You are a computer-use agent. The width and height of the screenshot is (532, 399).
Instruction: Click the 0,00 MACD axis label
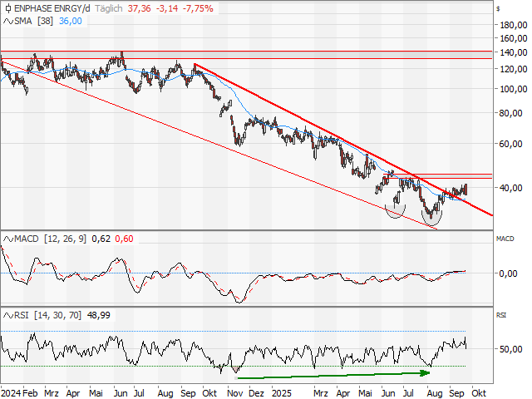pos(508,273)
